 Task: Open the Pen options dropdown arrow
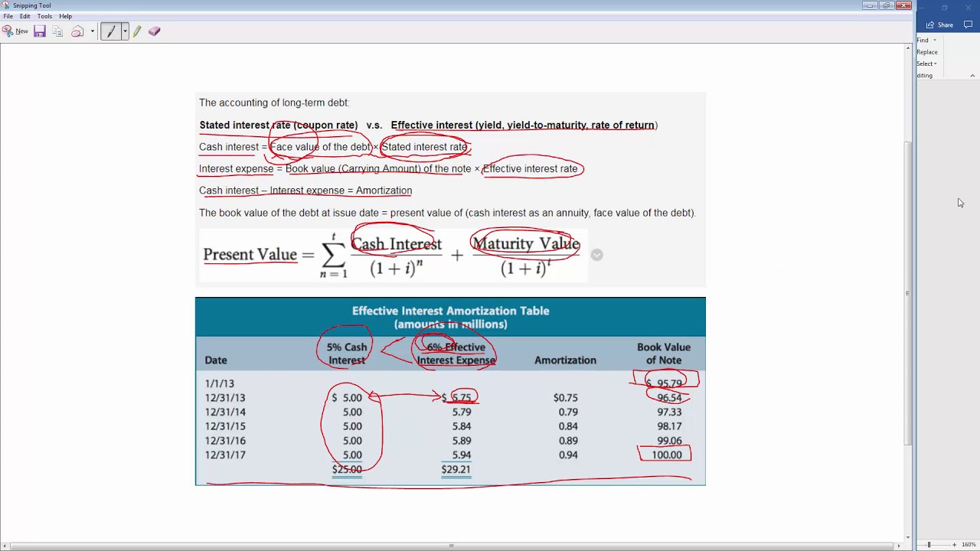pyautogui.click(x=125, y=31)
